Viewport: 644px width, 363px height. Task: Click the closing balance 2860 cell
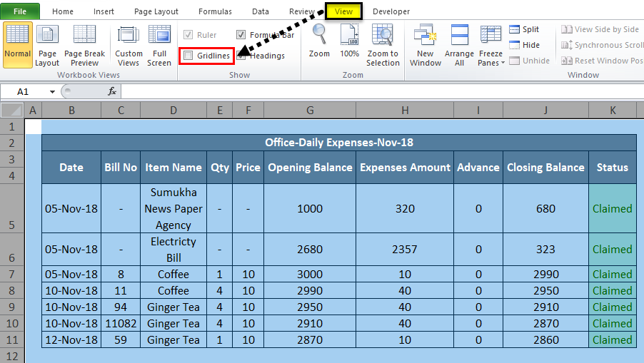546,339
